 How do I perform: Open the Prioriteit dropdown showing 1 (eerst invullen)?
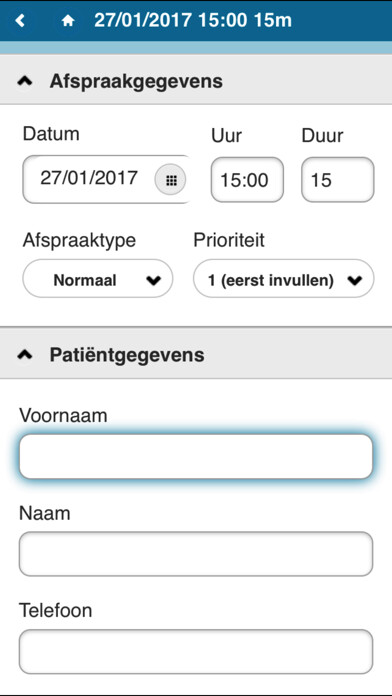click(284, 279)
